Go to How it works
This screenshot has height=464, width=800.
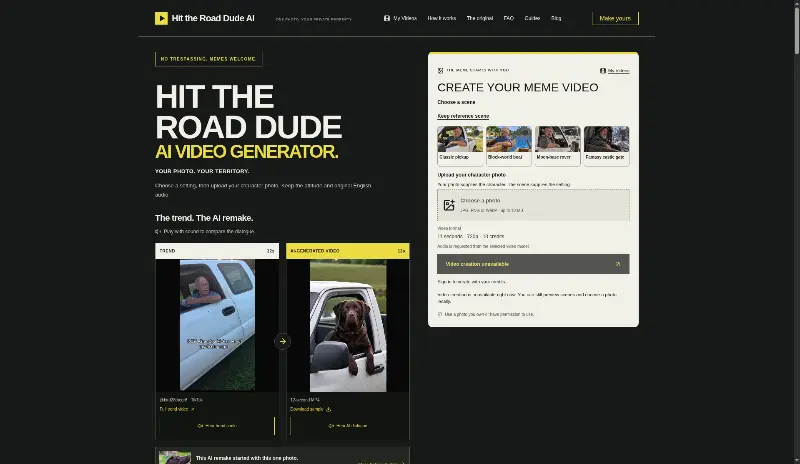point(442,18)
